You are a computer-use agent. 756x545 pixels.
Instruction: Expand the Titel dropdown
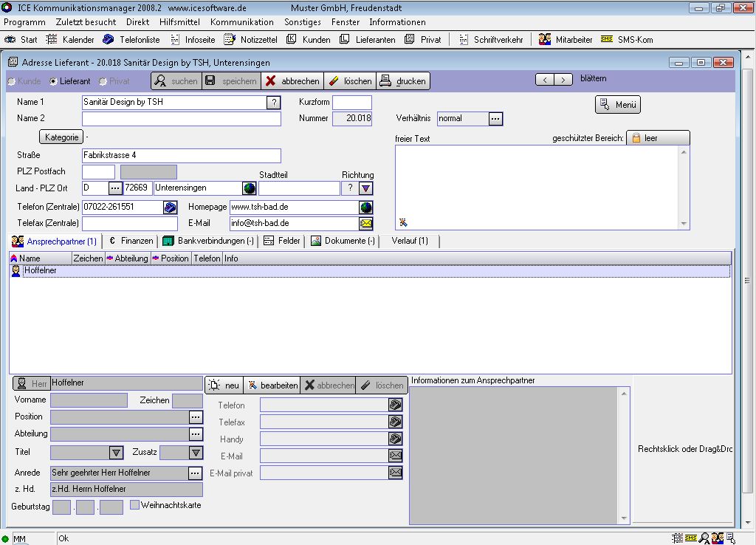(x=116, y=453)
